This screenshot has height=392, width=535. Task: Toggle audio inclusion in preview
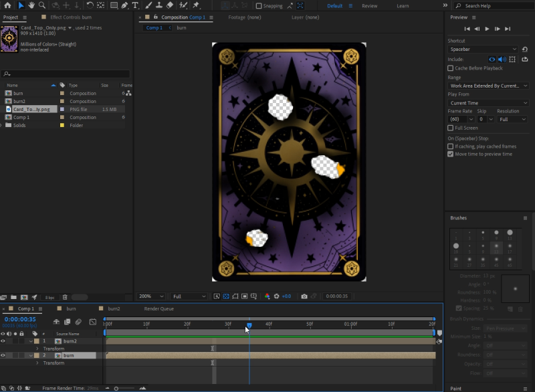pyautogui.click(x=502, y=60)
